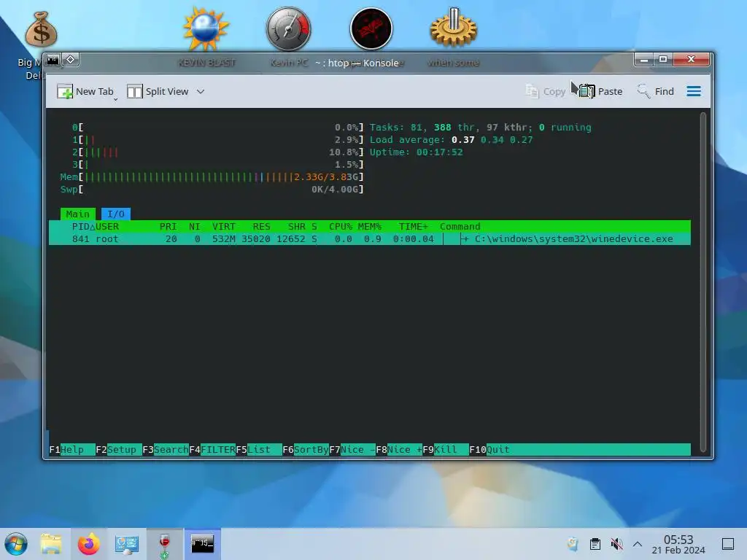Click F9 Kill in htop footer
The height and width of the screenshot is (560, 747).
446,449
